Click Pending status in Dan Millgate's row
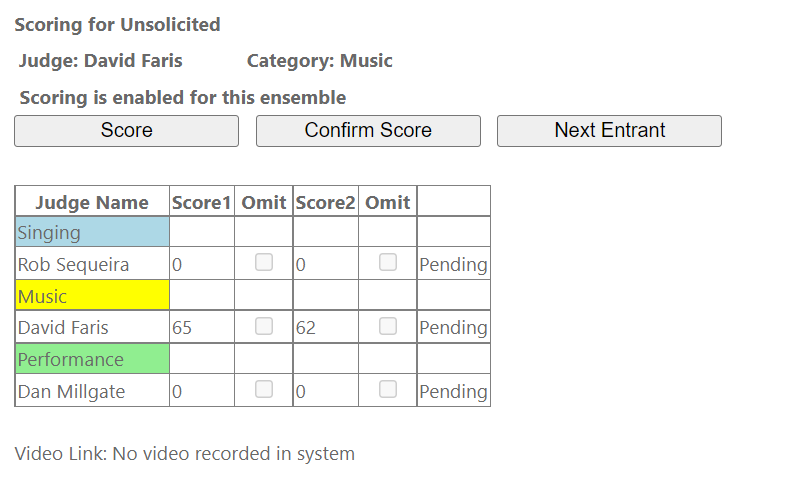 [x=453, y=392]
